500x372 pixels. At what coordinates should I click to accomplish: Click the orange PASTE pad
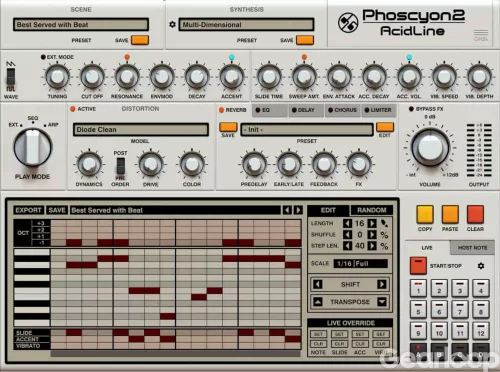tap(450, 214)
